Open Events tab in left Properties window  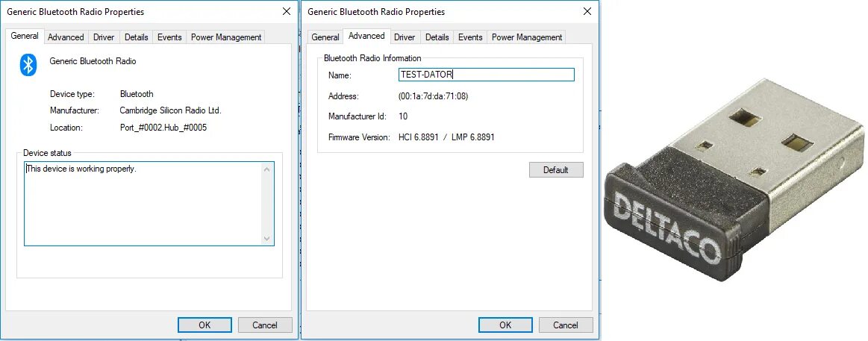(x=169, y=37)
